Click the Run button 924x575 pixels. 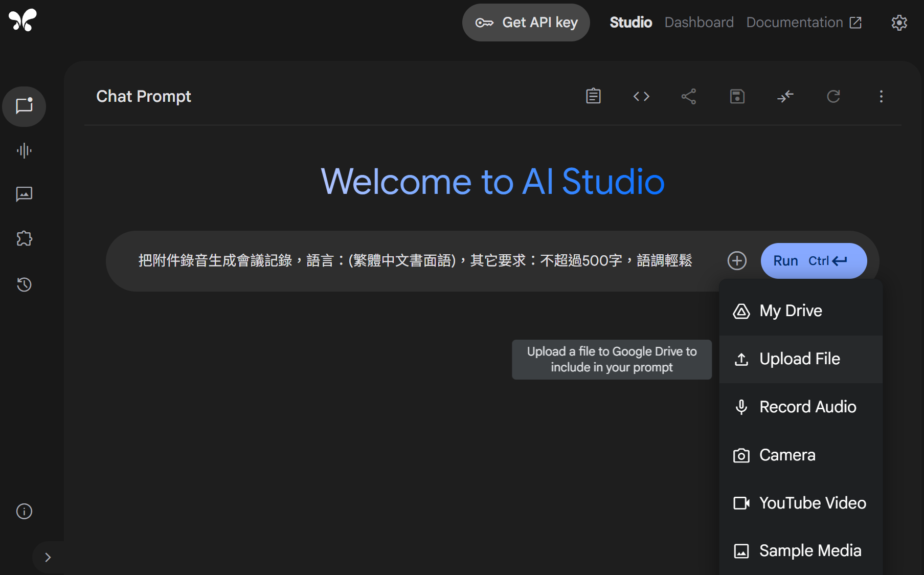click(814, 261)
